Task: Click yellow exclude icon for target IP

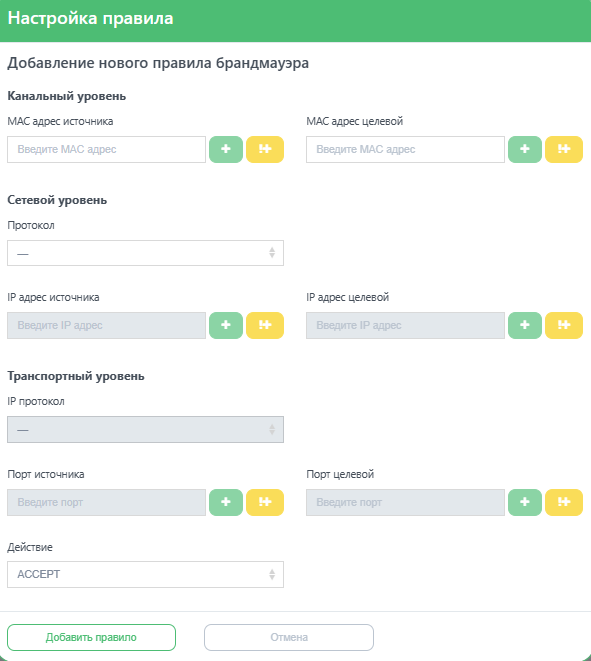Action: (x=564, y=325)
